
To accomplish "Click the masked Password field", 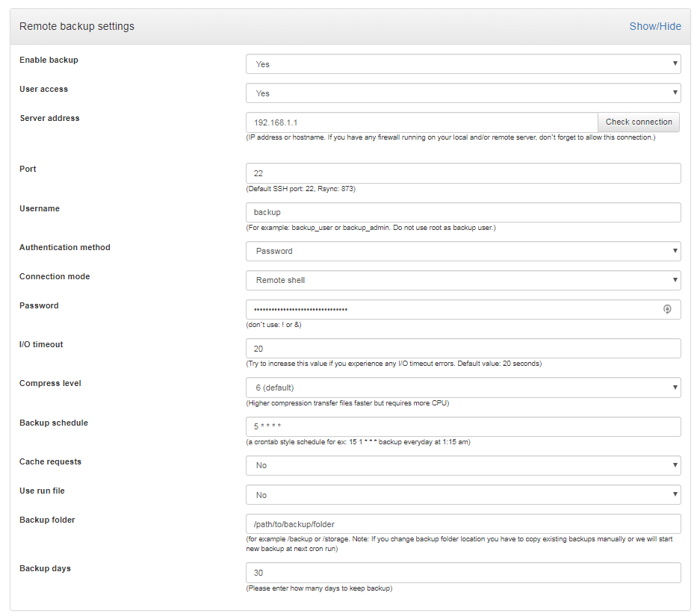I will coord(448,308).
